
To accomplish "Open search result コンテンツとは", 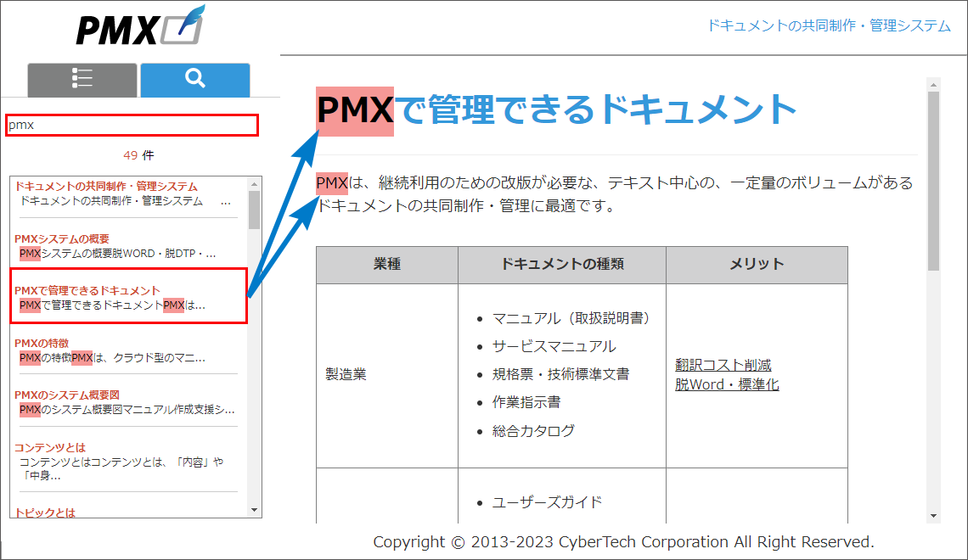I will 50,447.
